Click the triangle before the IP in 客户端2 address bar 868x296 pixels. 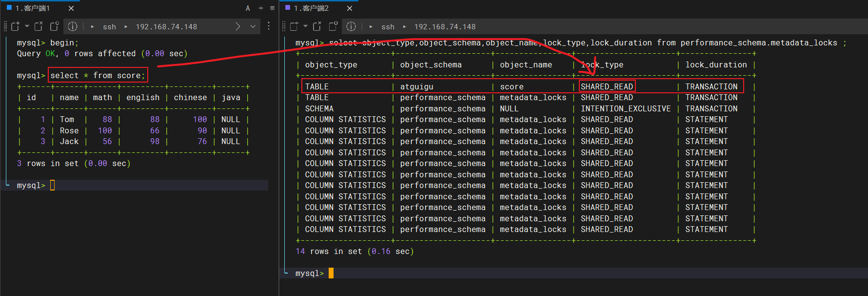pos(404,27)
